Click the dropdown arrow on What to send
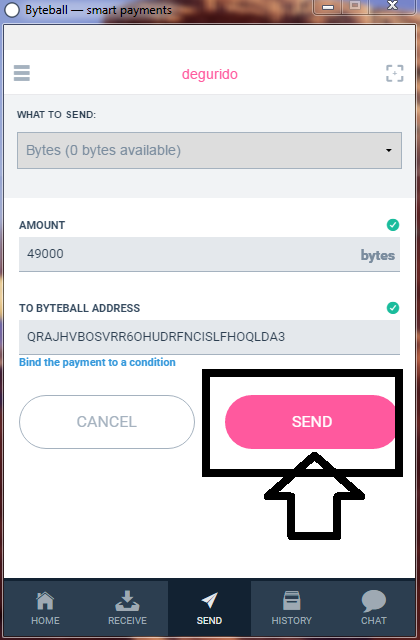Screen dimensions: 420x640 pos(389,150)
